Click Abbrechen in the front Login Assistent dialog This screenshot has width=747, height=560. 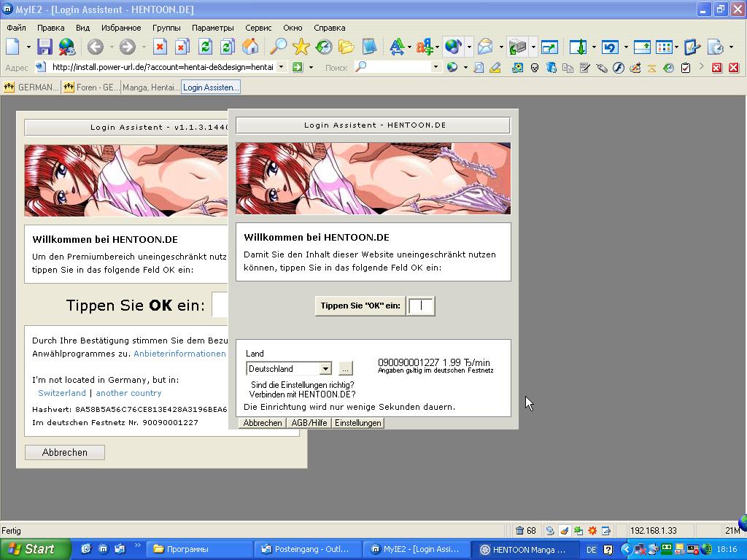(262, 423)
